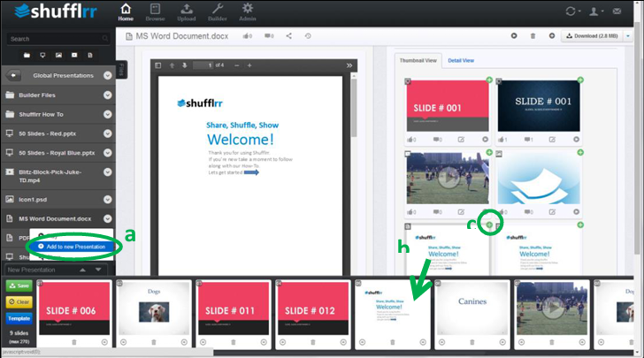
Task: Open the Upload section
Action: (x=187, y=12)
